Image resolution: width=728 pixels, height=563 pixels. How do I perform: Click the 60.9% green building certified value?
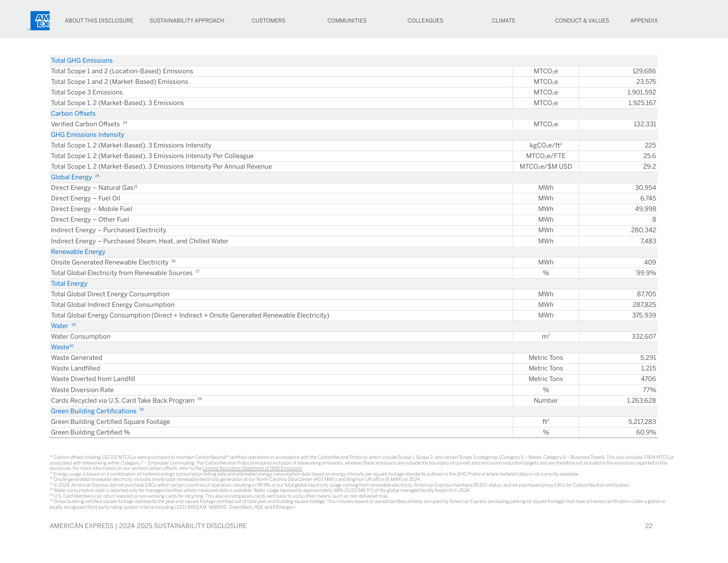pos(646,432)
